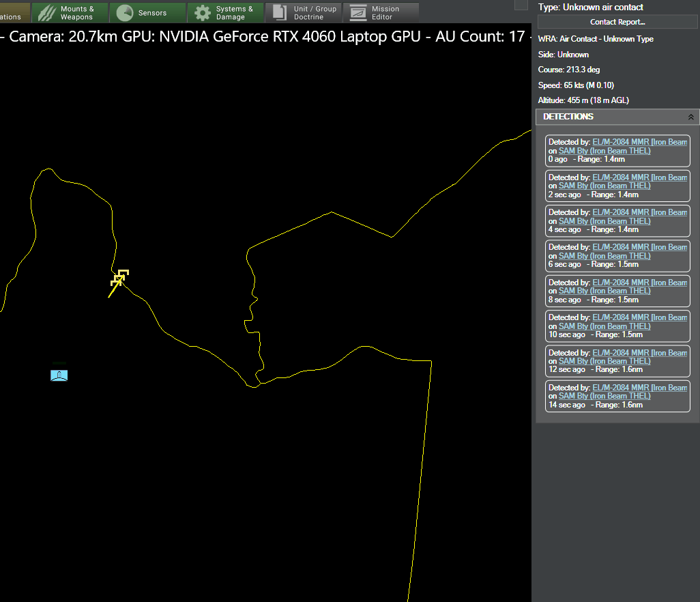This screenshot has height=602, width=700.
Task: Open SAM Bty link in 4 sec ago detection
Action: pos(604,221)
